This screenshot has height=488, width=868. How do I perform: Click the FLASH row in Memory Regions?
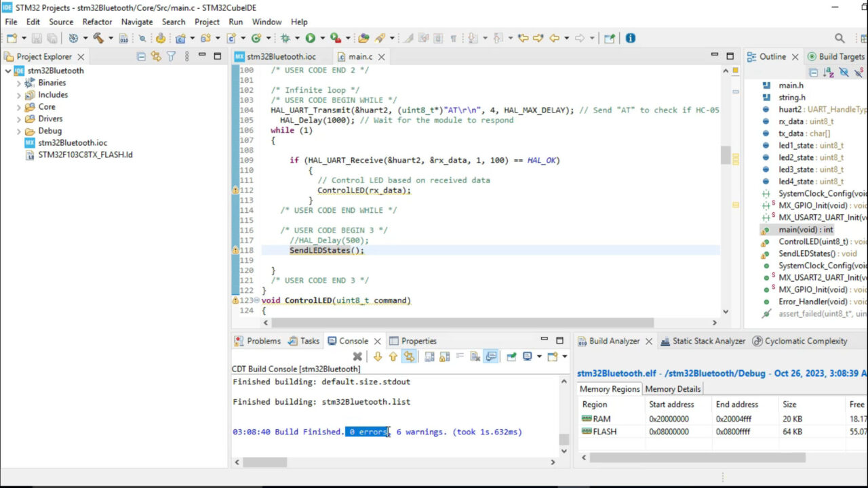(x=723, y=431)
